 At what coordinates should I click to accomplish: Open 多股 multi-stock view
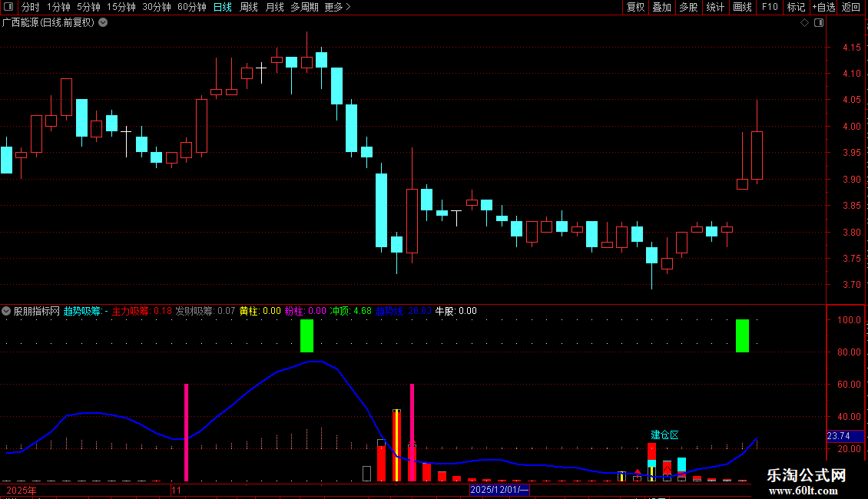click(x=688, y=7)
